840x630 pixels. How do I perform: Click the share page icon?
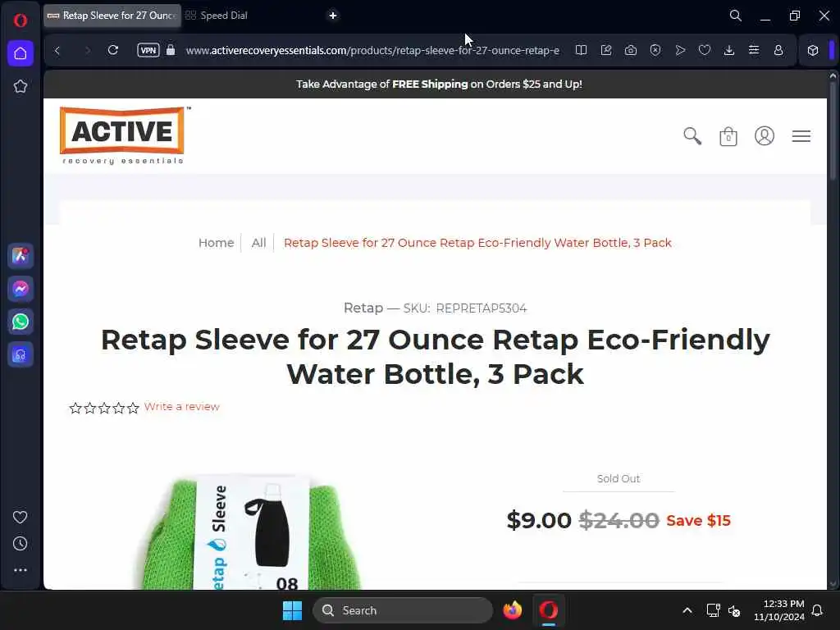click(x=606, y=50)
